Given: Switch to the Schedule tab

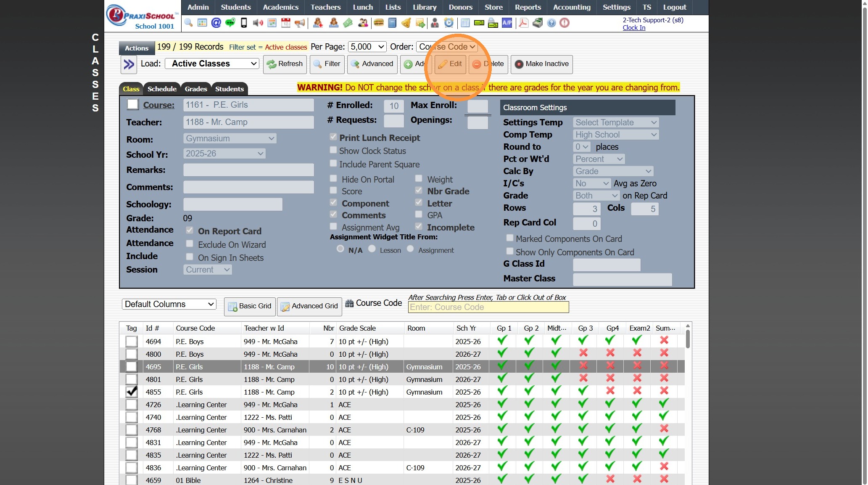Looking at the screenshot, I should click(x=162, y=89).
